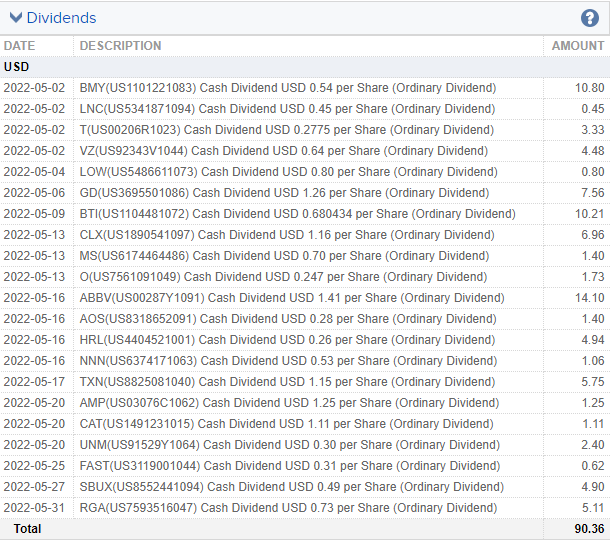Select the GD cash dividend description
Viewport: 613px width, 544px height.
point(284,193)
